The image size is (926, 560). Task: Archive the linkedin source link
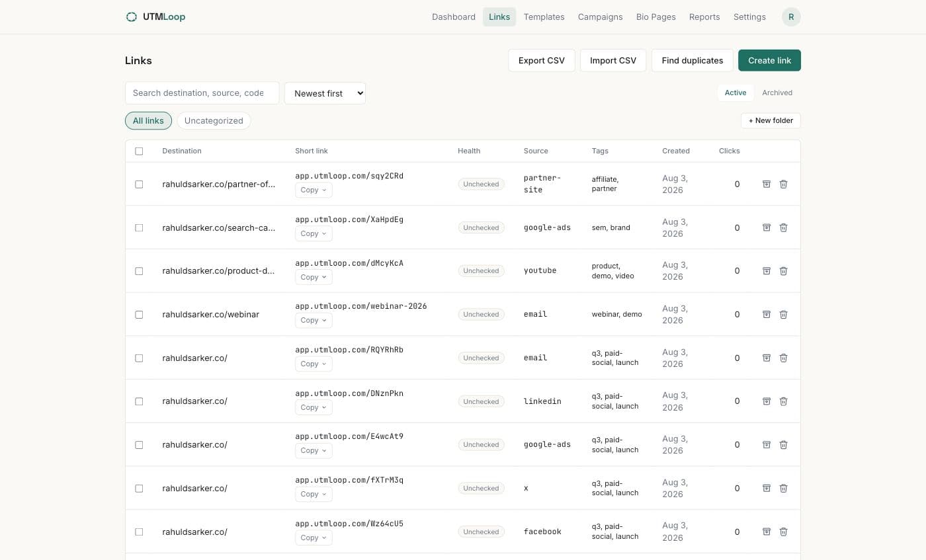coord(767,401)
